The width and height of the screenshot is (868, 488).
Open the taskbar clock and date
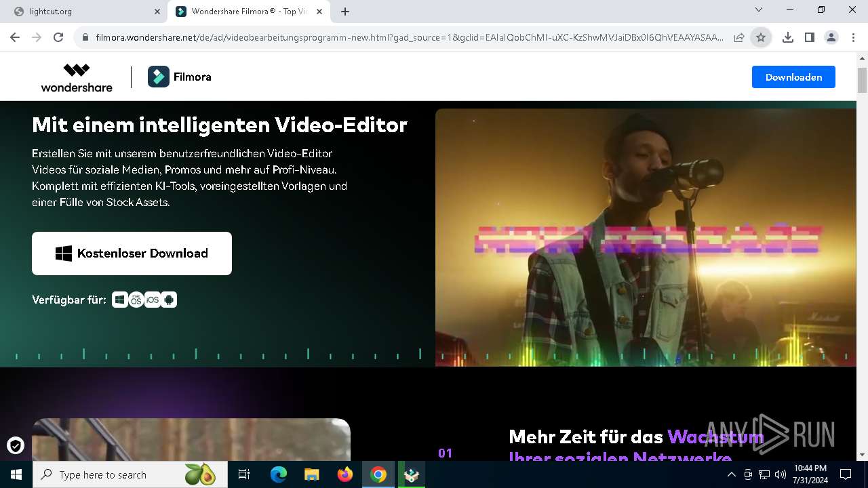pyautogui.click(x=810, y=474)
